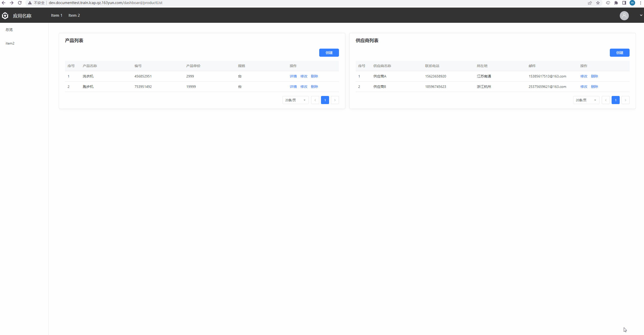
Task: Click 删除 for 洗衣机
Action: click(314, 76)
